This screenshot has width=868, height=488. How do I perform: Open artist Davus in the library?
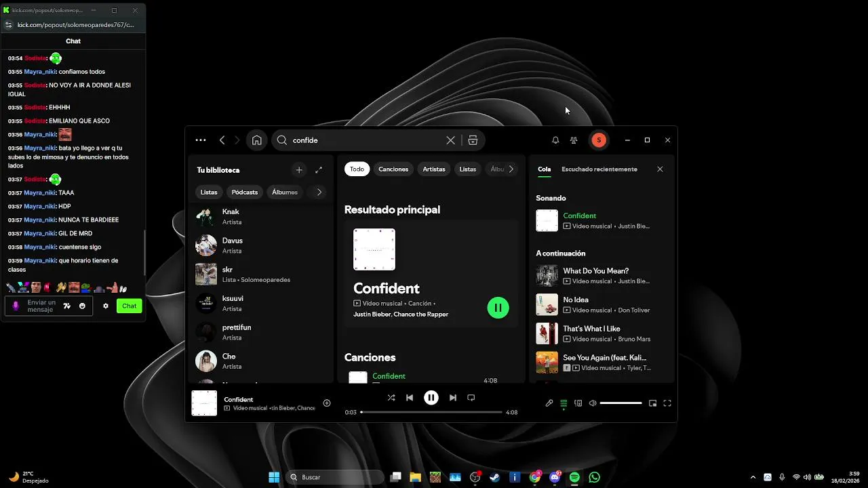tap(261, 245)
